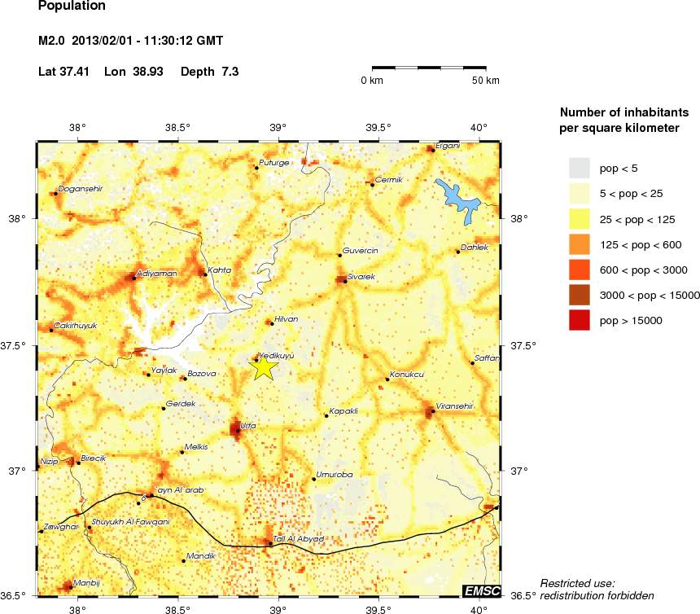Select the '25 < pop < 125' yellow swatch
This screenshot has width=700, height=614.
[x=579, y=218]
